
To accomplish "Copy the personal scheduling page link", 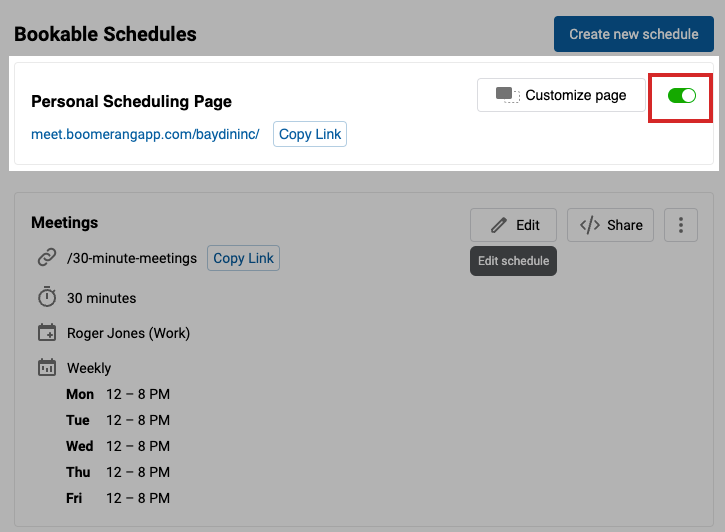I will 310,134.
